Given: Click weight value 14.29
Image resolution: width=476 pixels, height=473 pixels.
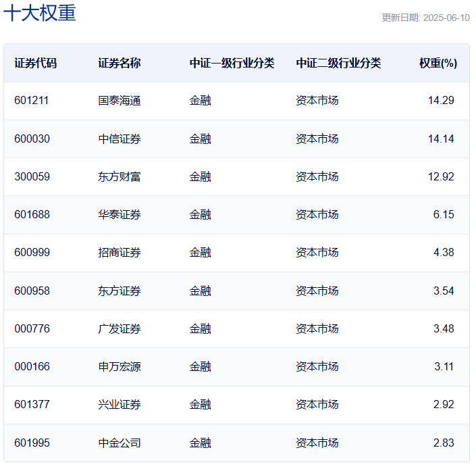Looking at the screenshot, I should (x=441, y=100).
